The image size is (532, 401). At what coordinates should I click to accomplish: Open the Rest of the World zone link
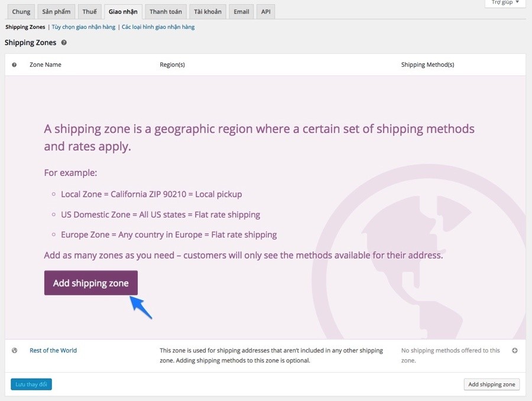(x=53, y=350)
